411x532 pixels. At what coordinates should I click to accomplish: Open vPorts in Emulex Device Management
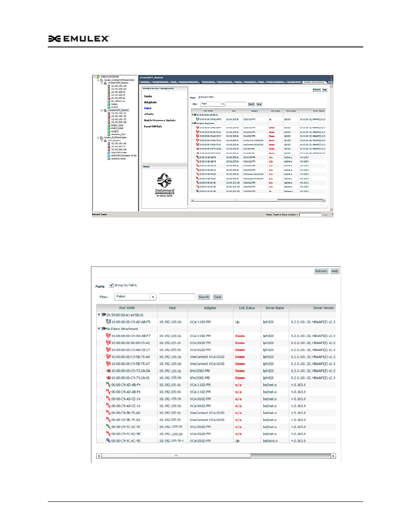pos(149,114)
